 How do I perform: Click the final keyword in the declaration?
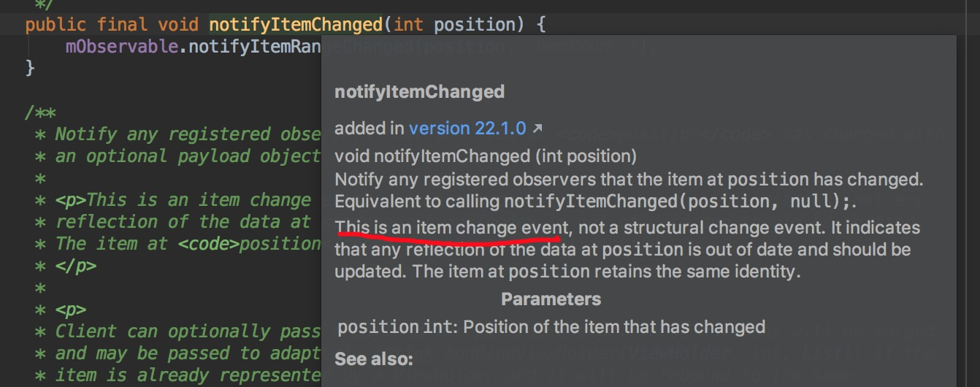tap(121, 24)
